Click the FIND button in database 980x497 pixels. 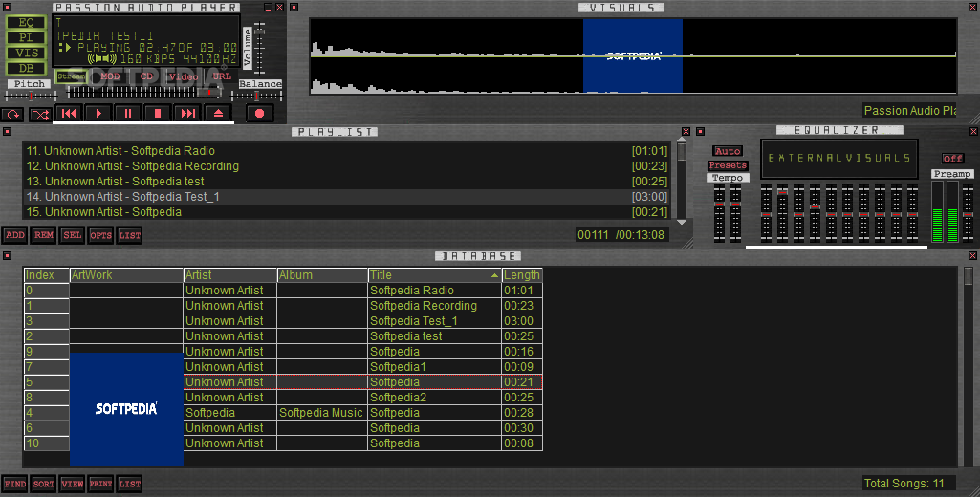pyautogui.click(x=14, y=484)
